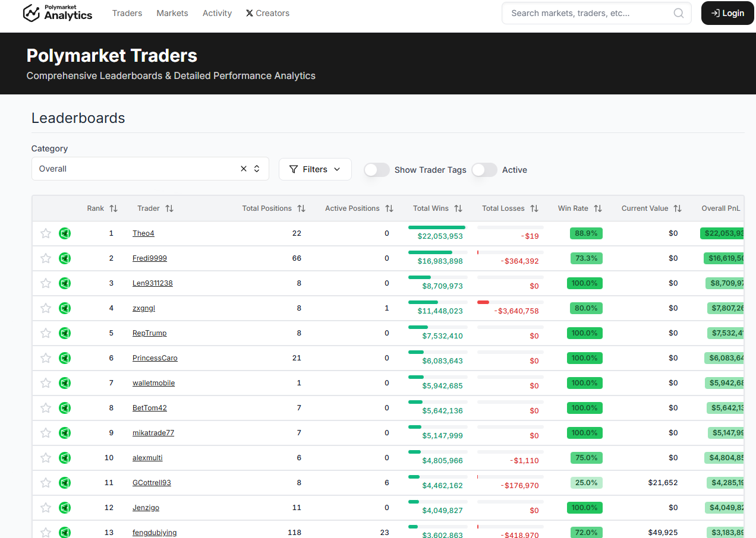Open PrincessCaro trader profile link

(x=155, y=358)
